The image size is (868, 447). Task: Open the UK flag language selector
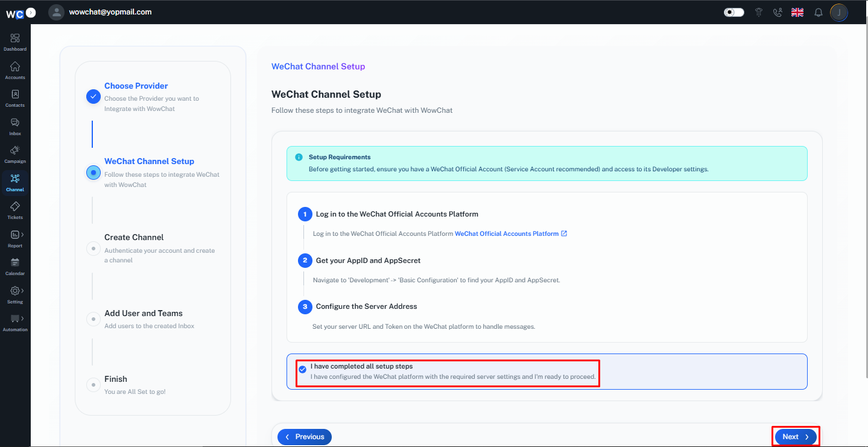(797, 12)
